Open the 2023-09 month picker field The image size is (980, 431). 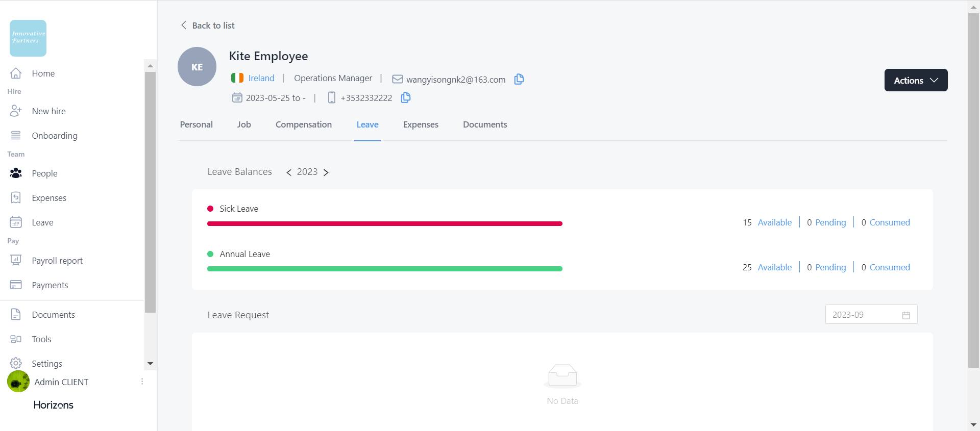tap(871, 315)
